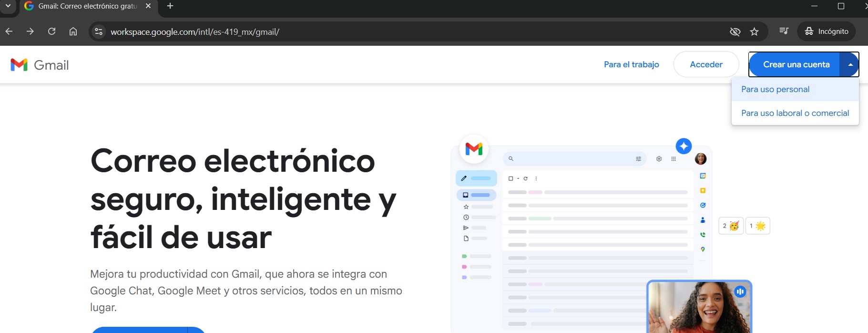View site information icon in address bar
The height and width of the screenshot is (333, 868).
click(x=99, y=31)
